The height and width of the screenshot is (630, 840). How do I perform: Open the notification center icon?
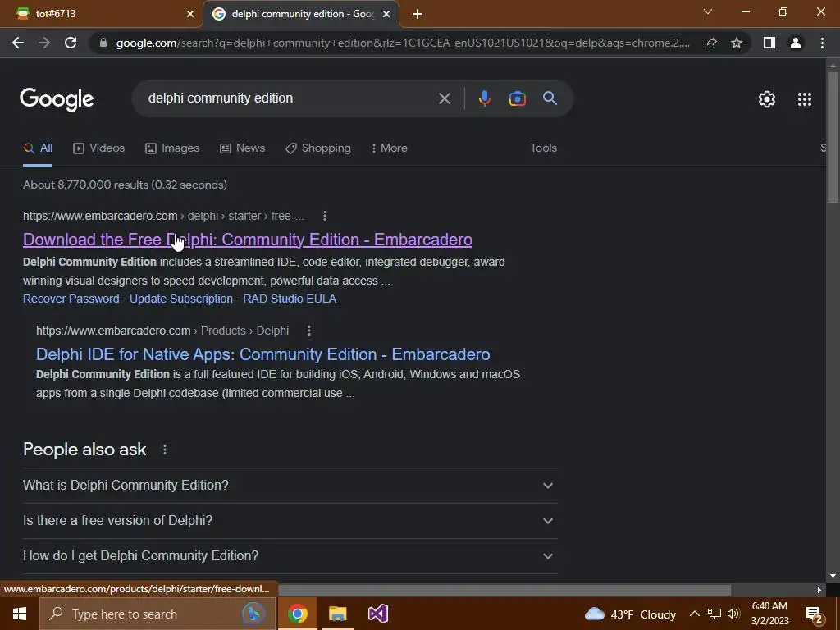pos(814,614)
